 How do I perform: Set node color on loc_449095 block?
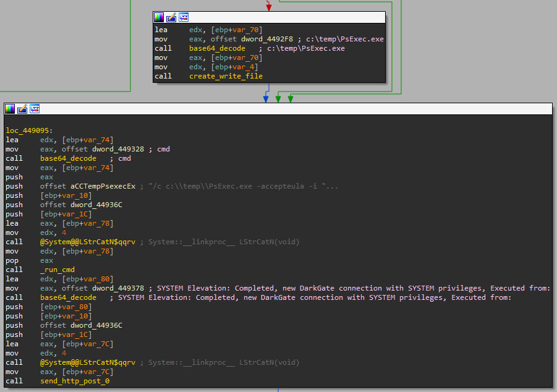click(10, 109)
